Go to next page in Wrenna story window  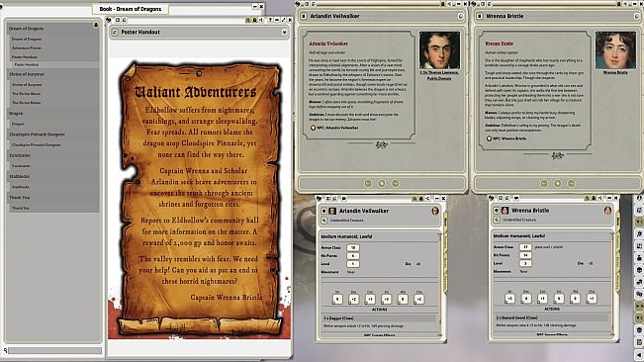(572, 183)
